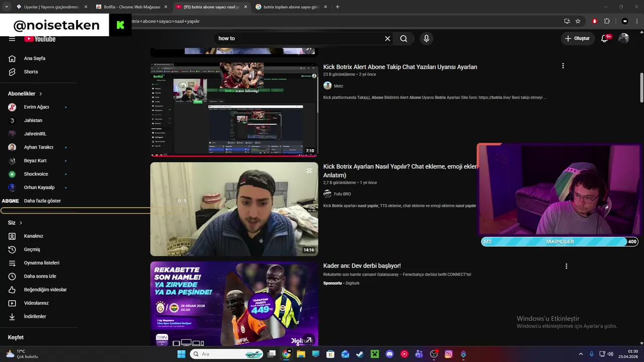Click the Windows Start button
644x362 pixels.
[181, 354]
